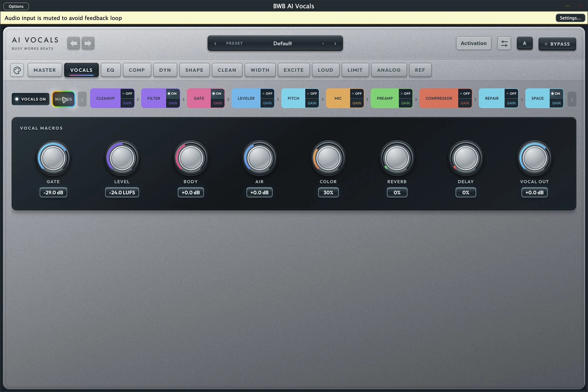Select the COMPRESSOR module block
This screenshot has height=392, width=588.
pos(439,98)
